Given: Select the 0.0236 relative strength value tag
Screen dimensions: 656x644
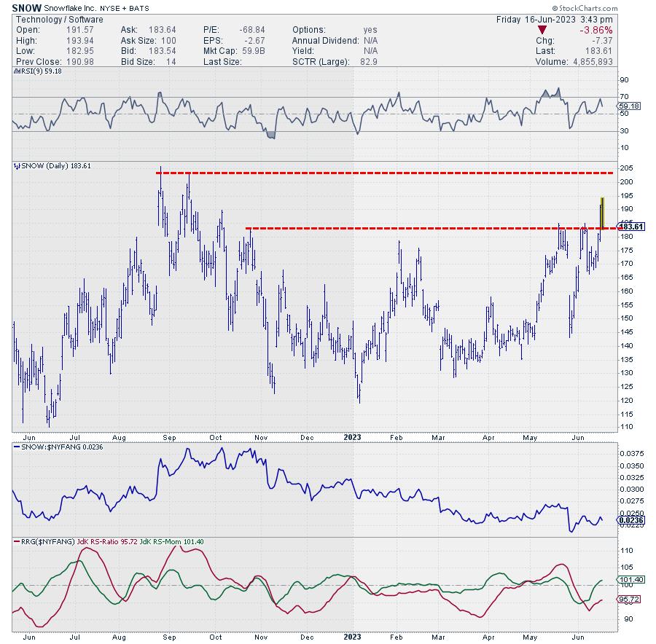Looking at the screenshot, I should [x=630, y=521].
